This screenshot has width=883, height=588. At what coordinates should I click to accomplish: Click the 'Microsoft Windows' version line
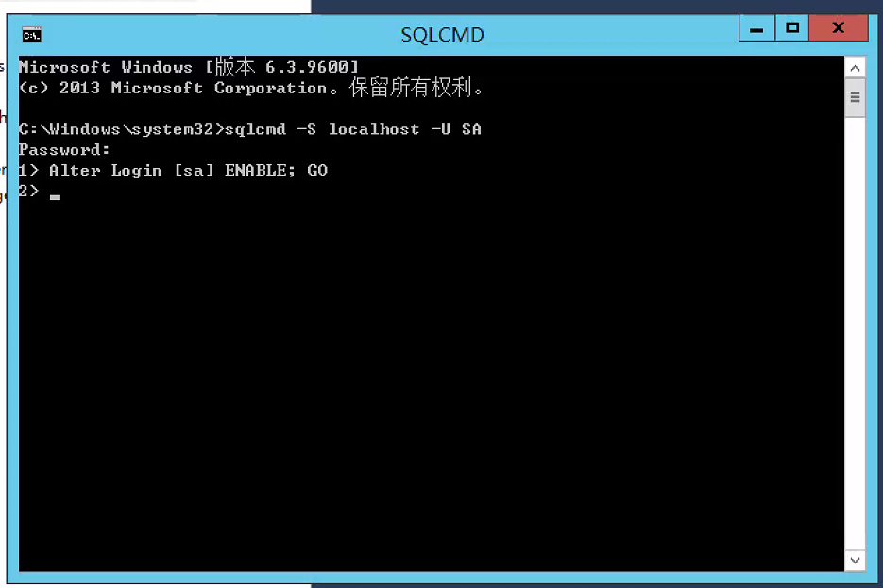(x=189, y=67)
